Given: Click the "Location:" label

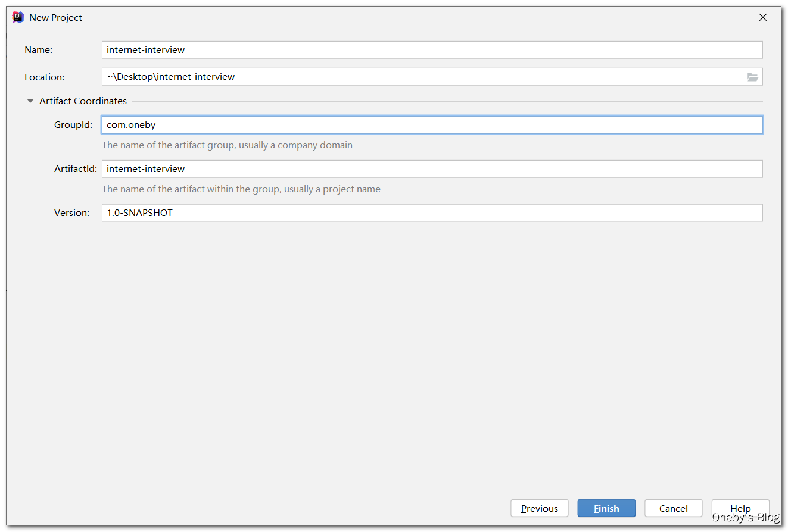Looking at the screenshot, I should [x=45, y=77].
